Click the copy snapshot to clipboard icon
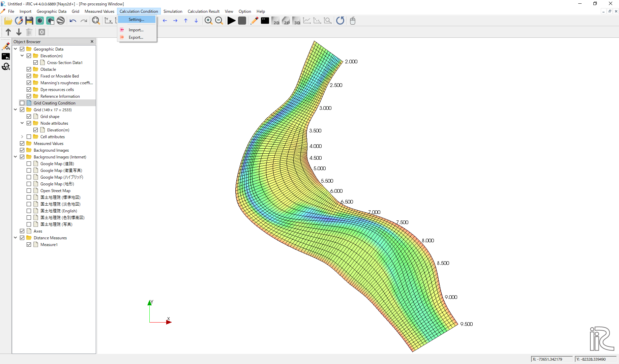 click(x=50, y=21)
